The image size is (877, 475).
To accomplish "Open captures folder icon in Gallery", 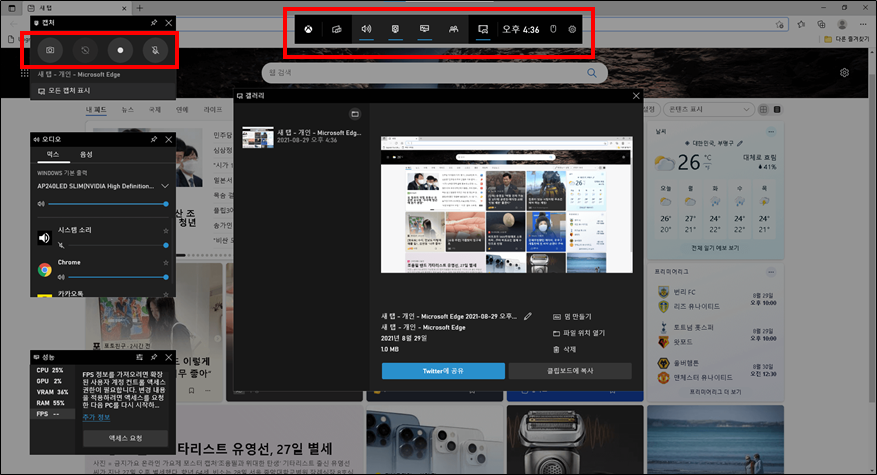I will [355, 114].
